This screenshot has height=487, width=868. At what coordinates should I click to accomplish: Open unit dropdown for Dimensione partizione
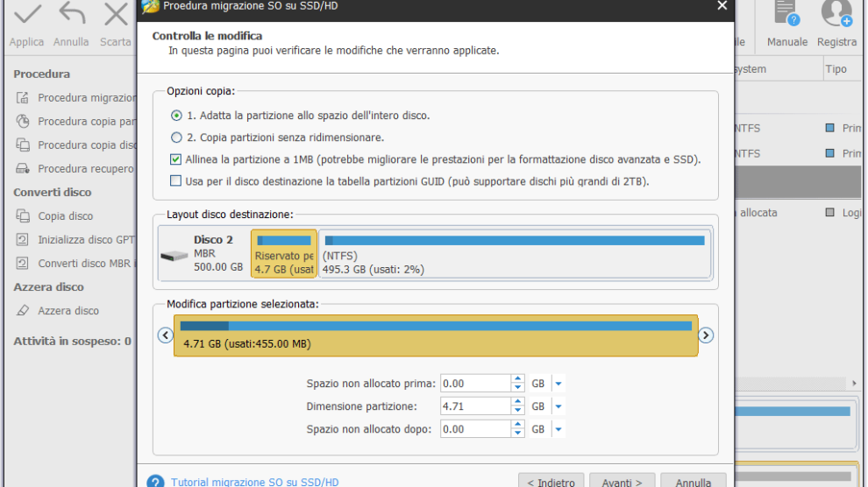[x=558, y=406]
